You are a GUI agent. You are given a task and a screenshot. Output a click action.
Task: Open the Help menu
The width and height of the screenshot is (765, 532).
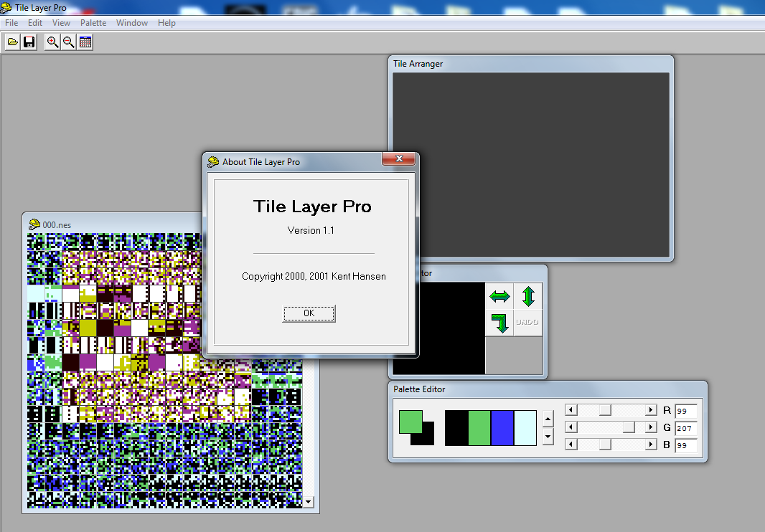coord(166,23)
